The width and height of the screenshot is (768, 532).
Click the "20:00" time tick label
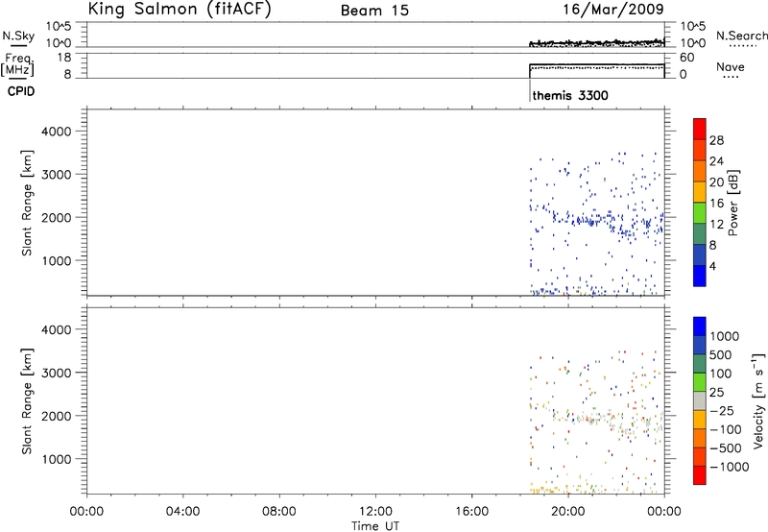(x=568, y=512)
